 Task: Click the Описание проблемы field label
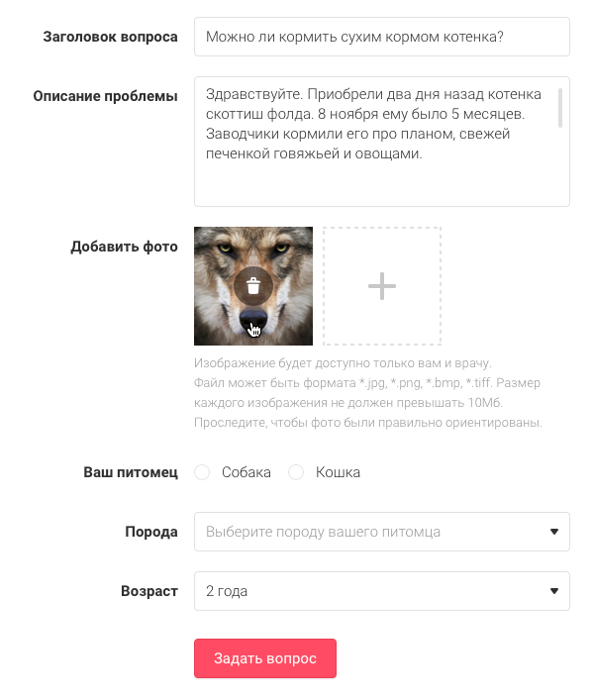click(x=105, y=96)
